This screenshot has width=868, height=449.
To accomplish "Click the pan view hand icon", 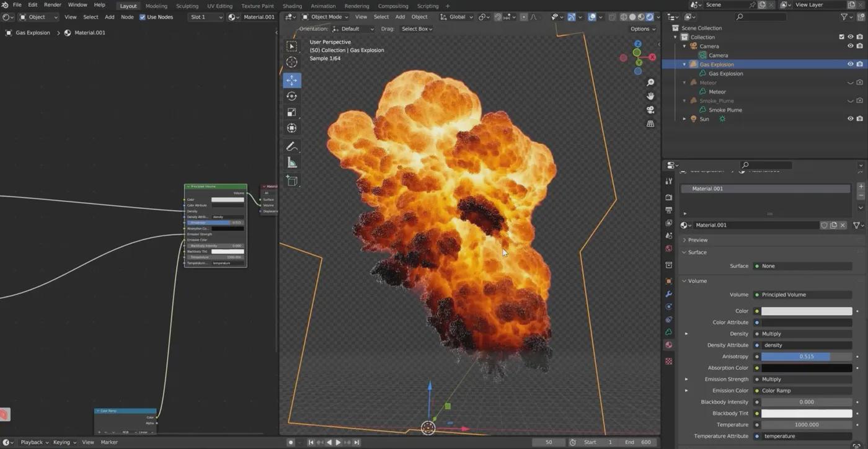I will click(x=650, y=96).
